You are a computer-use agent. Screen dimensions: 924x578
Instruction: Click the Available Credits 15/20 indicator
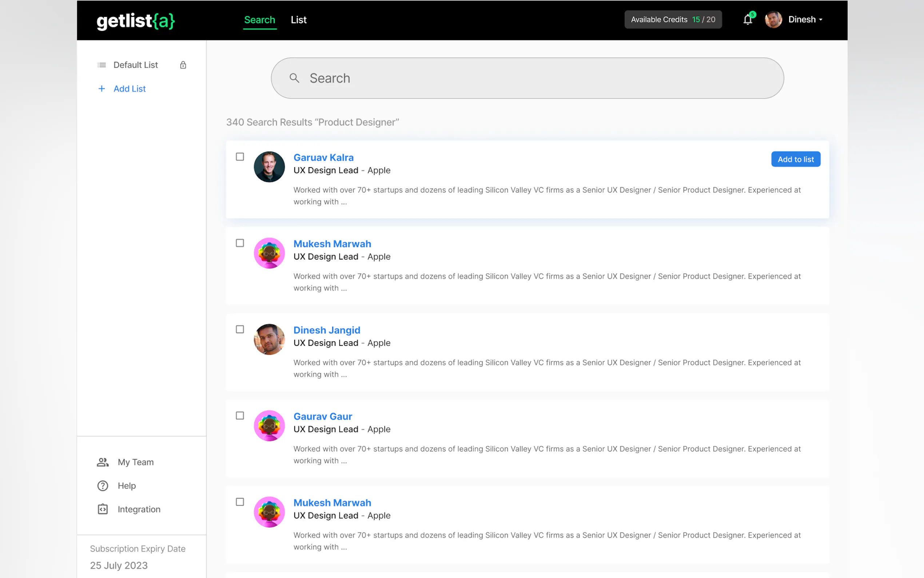(x=673, y=20)
